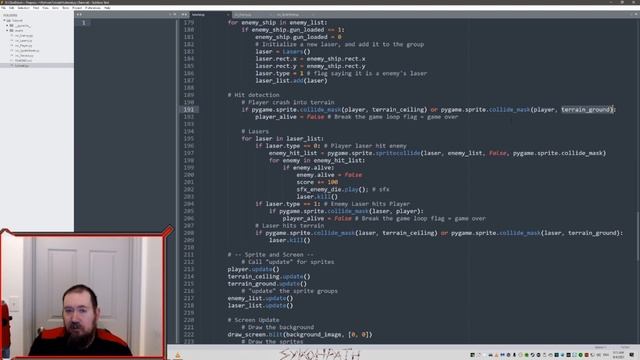Click "player.update()" on line 213
The height and width of the screenshot is (360, 640).
(253, 269)
